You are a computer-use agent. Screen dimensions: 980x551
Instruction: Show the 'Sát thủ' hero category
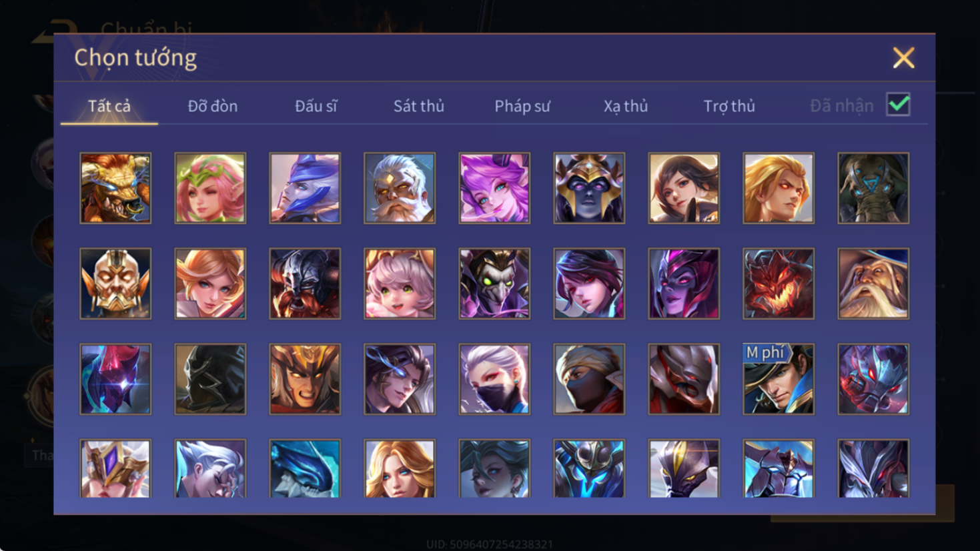[x=419, y=106]
